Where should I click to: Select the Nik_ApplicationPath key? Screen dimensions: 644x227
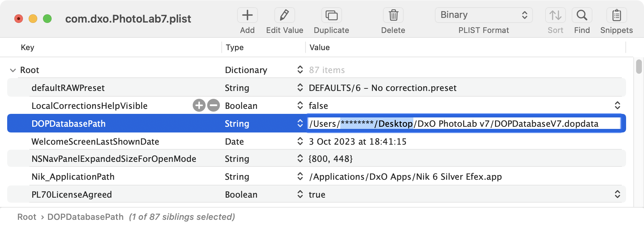tap(73, 177)
